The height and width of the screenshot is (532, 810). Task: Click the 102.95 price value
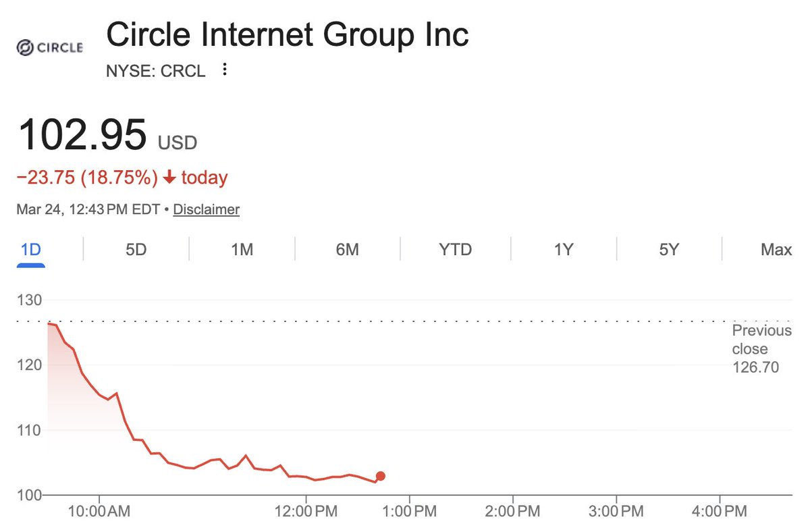(x=82, y=135)
